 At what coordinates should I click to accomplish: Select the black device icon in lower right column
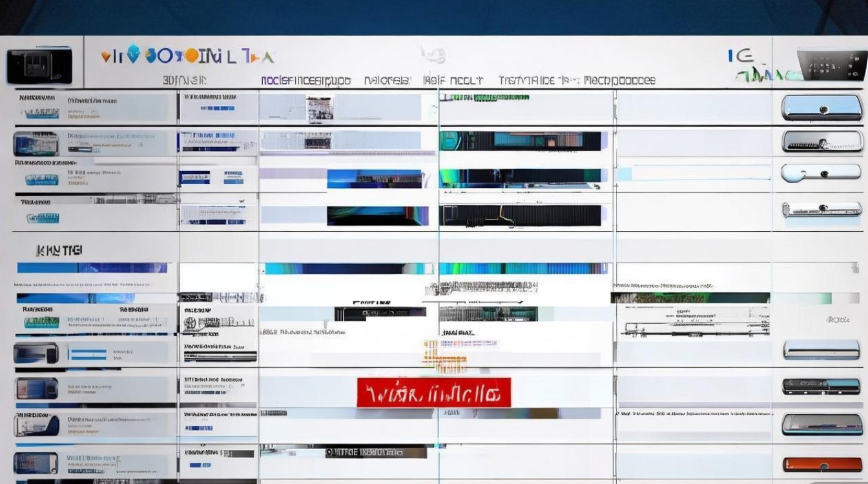(821, 387)
